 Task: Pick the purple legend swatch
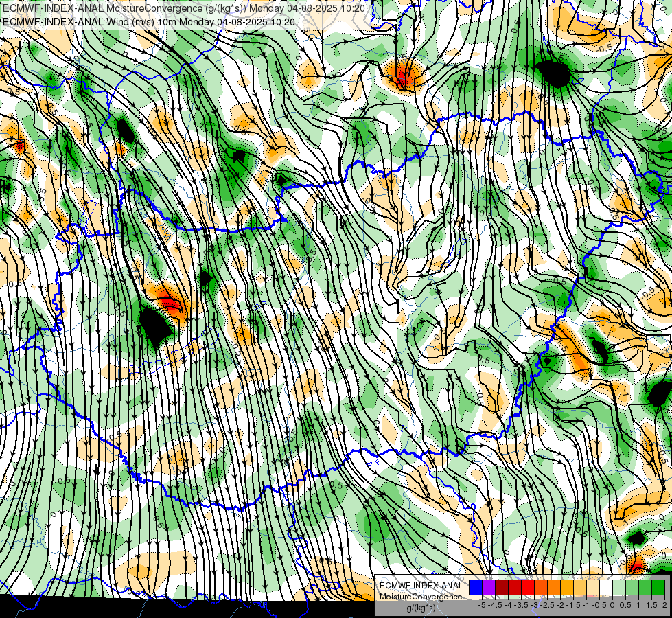pyautogui.click(x=489, y=587)
